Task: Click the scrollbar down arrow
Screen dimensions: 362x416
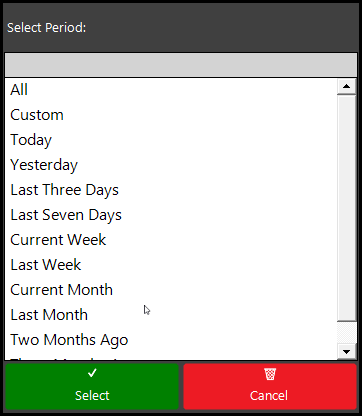Action: tap(346, 352)
